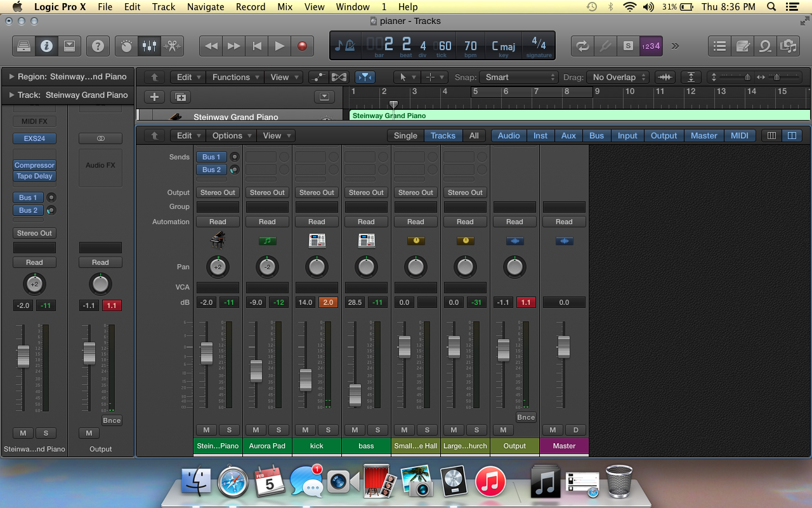This screenshot has width=812, height=508.
Task: Click the Fast Forward transport button
Action: tap(234, 46)
